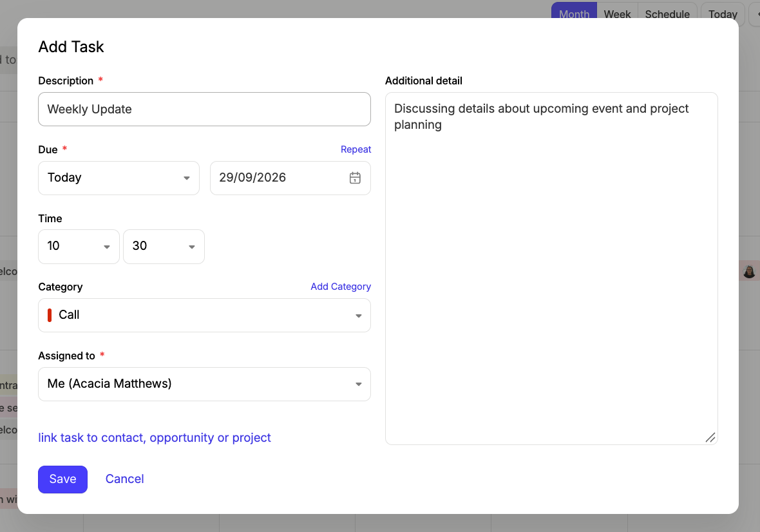Switch to the Week calendar view
The image size is (760, 532).
coord(617,12)
